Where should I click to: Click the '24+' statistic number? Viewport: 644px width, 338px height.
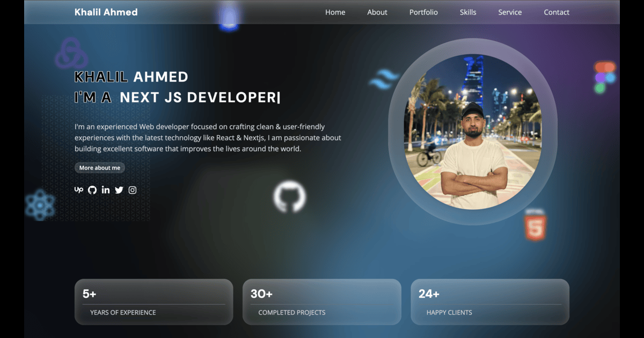point(429,293)
